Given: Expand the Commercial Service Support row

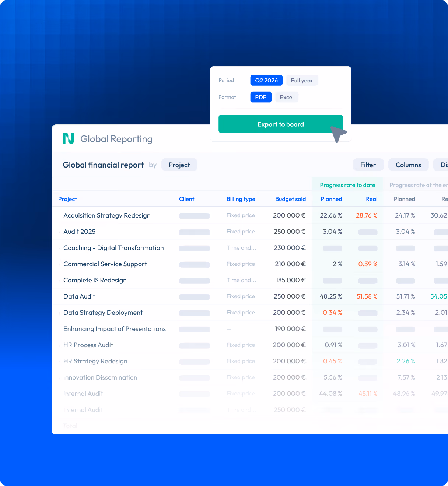Looking at the screenshot, I should click(59, 264).
